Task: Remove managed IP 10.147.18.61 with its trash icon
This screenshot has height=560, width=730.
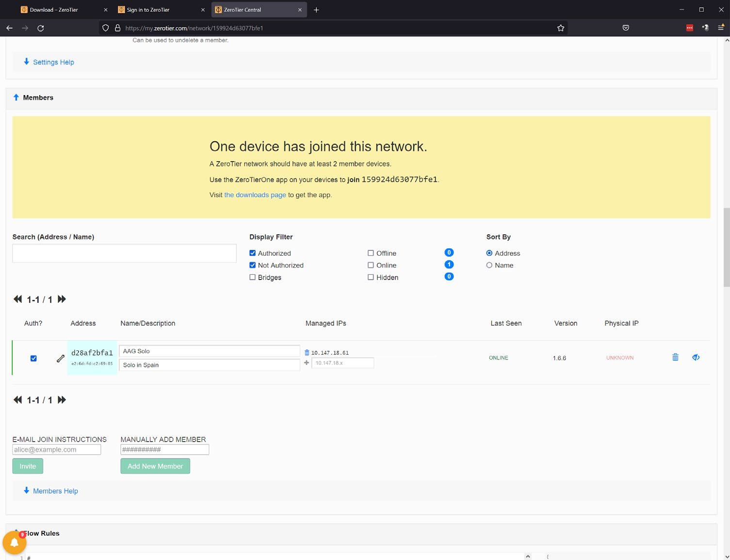Action: click(307, 353)
